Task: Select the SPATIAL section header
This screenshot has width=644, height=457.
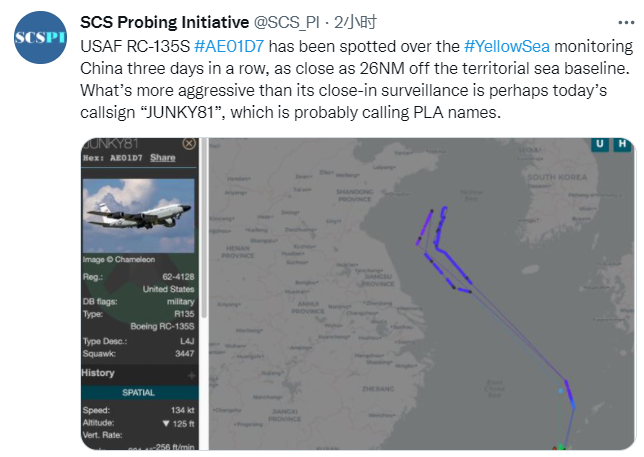Action: 139,392
